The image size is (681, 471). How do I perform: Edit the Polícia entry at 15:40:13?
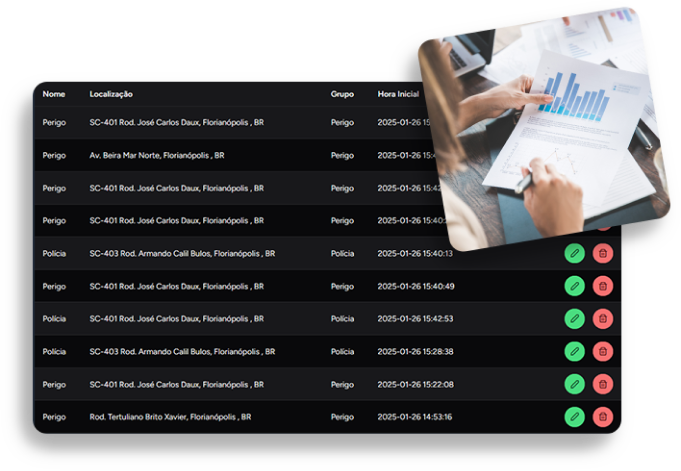pyautogui.click(x=574, y=253)
